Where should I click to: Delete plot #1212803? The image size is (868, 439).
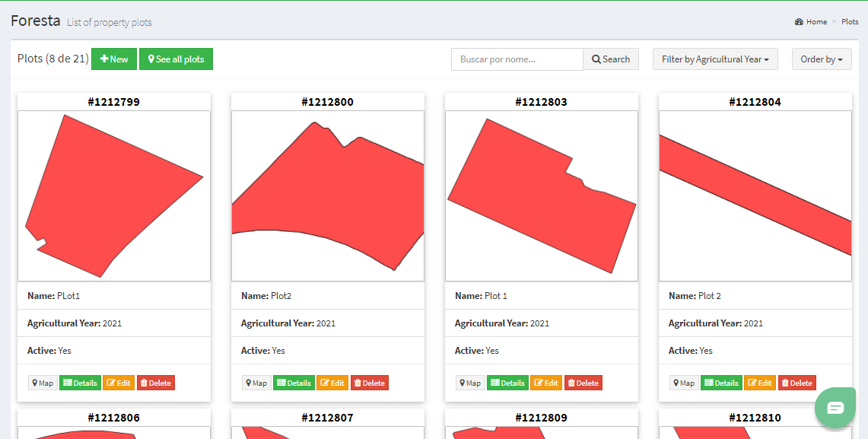click(583, 383)
